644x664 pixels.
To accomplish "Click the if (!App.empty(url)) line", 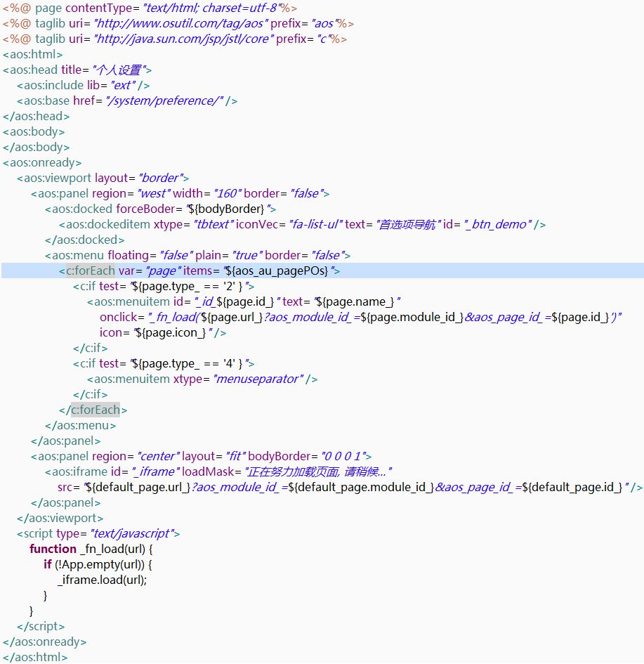I will tap(98, 564).
